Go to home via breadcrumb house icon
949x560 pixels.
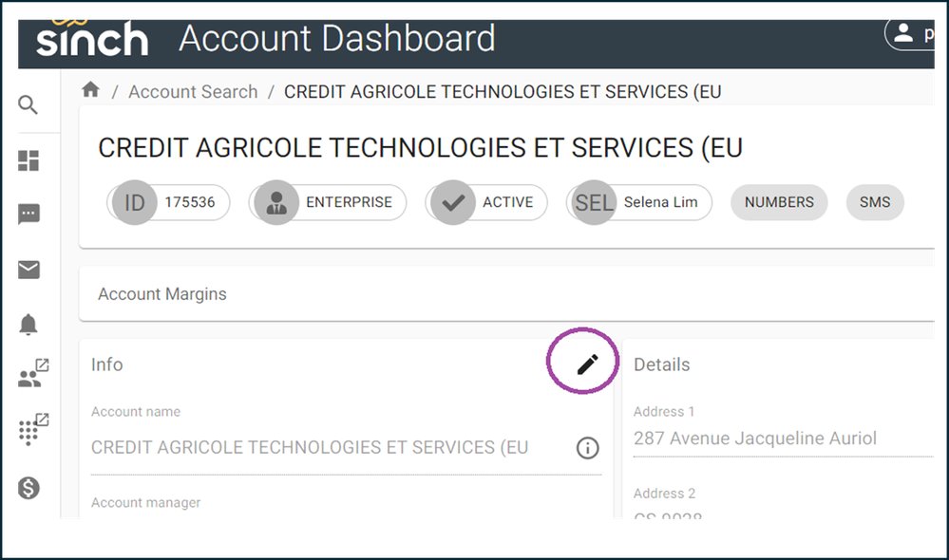91,90
